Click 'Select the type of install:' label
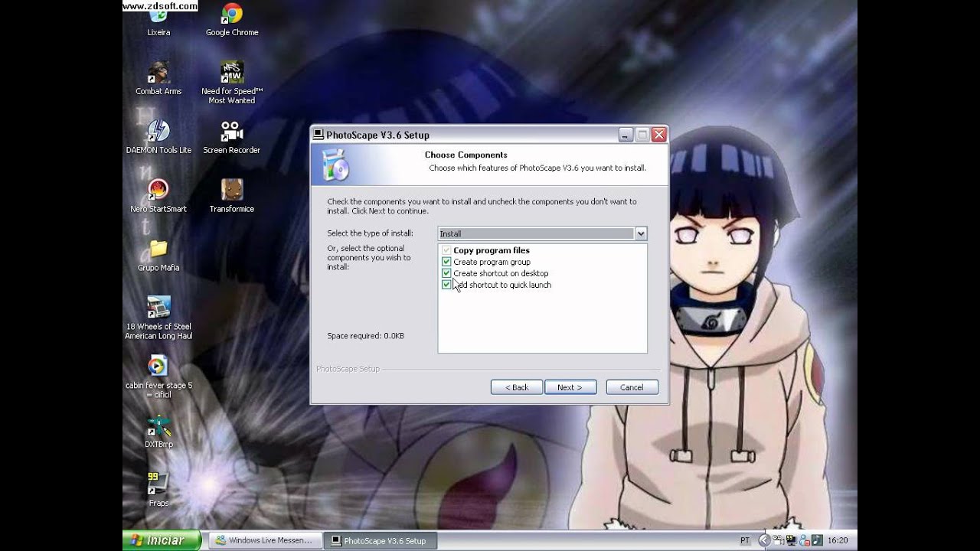980x551 pixels. [x=370, y=233]
